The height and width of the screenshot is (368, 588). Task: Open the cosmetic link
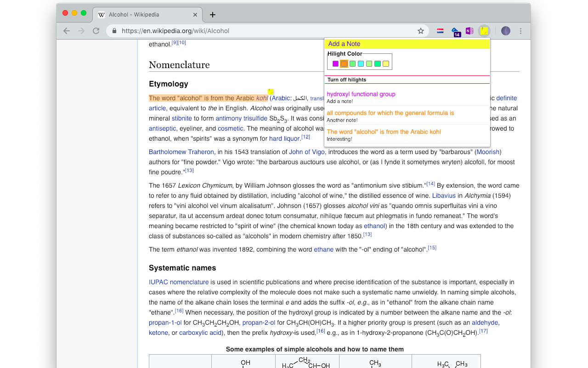(231, 128)
